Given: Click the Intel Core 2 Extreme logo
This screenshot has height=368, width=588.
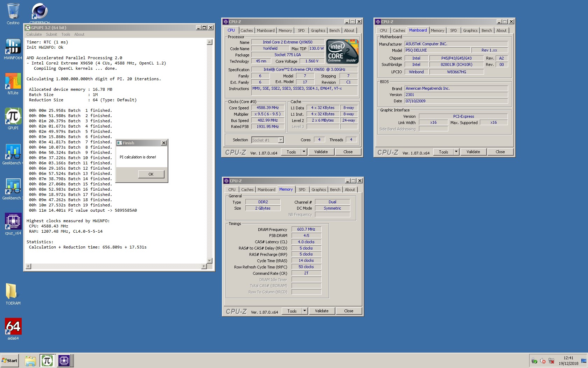Looking at the screenshot, I should coord(342,52).
